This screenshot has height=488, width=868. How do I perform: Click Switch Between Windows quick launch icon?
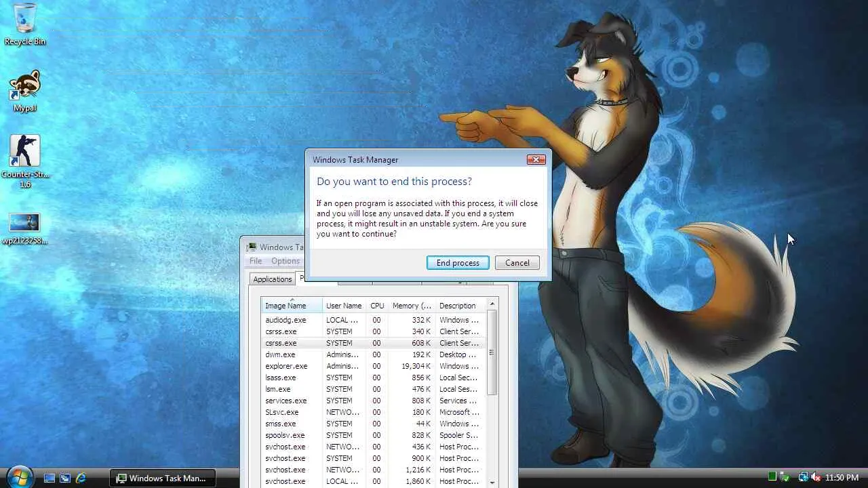click(x=65, y=478)
